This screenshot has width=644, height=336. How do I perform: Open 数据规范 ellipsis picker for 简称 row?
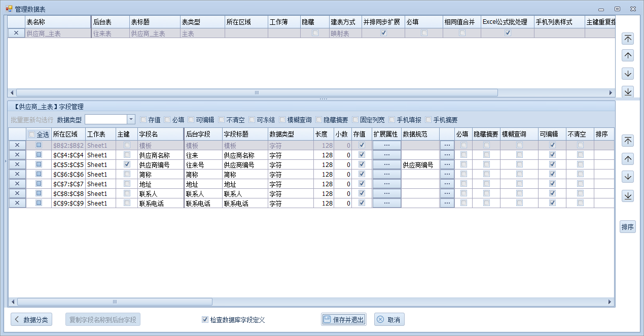(447, 174)
